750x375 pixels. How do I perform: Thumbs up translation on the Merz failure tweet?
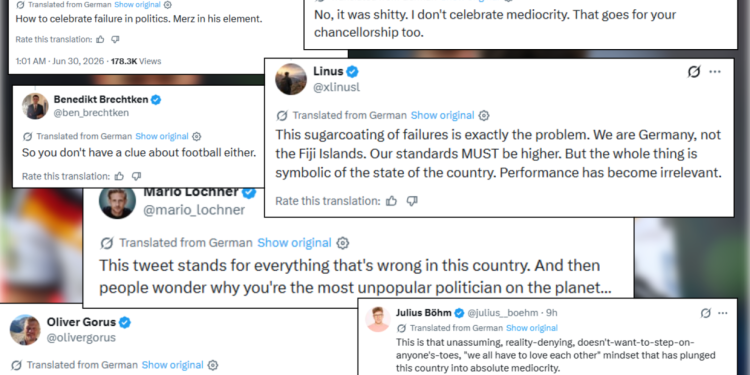tap(100, 39)
